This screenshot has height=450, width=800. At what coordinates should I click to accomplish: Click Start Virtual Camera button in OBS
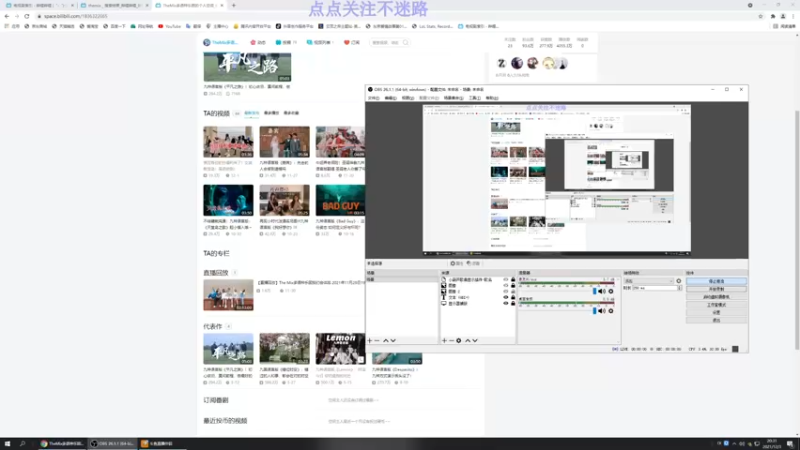coord(716,297)
